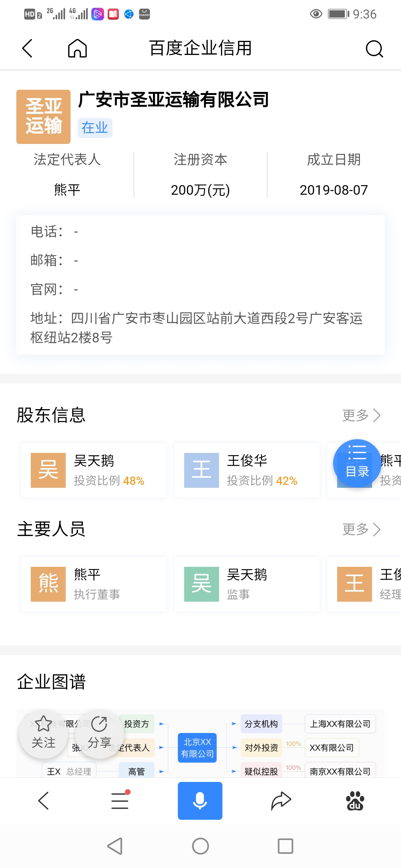Screen dimensions: 401x868
Task: Tap the 圣亚运输 company logo
Action: click(x=43, y=116)
